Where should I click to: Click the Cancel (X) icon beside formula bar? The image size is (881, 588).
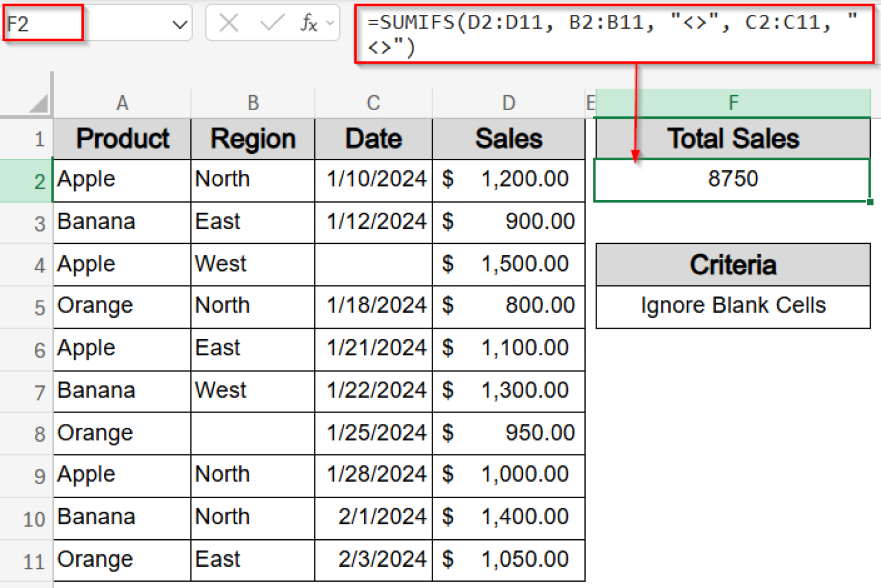[x=229, y=23]
